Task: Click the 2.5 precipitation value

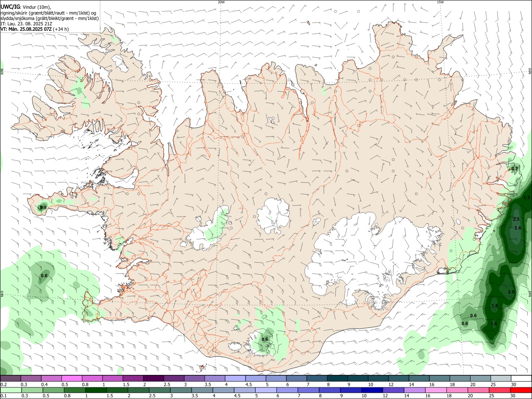Action: (x=517, y=219)
